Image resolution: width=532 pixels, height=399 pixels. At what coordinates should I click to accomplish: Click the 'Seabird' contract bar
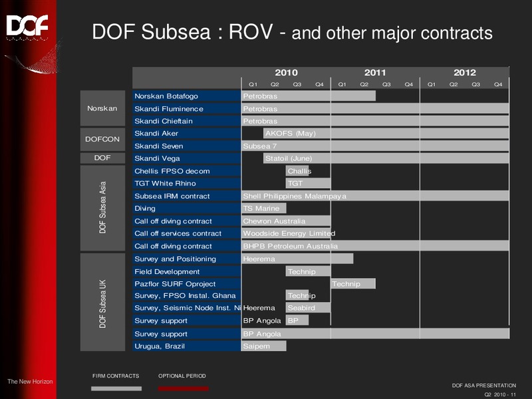pyautogui.click(x=308, y=308)
